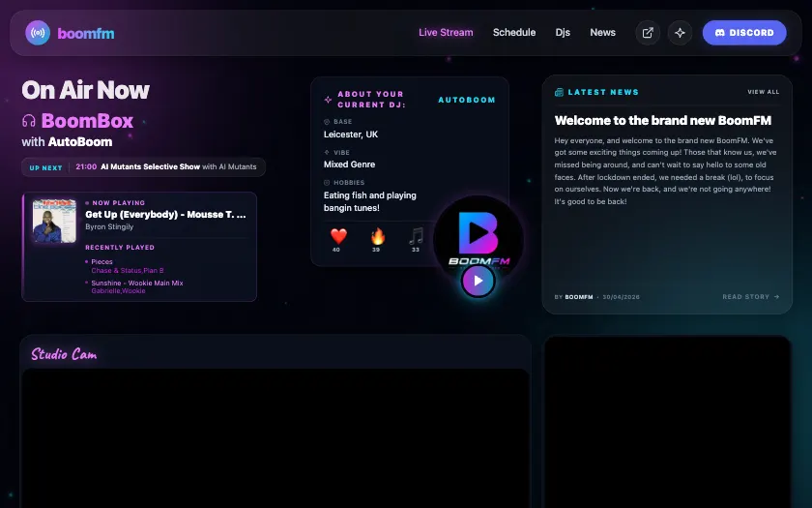The image size is (812, 508).
Task: Click the BoomBox show title
Action: 87,121
